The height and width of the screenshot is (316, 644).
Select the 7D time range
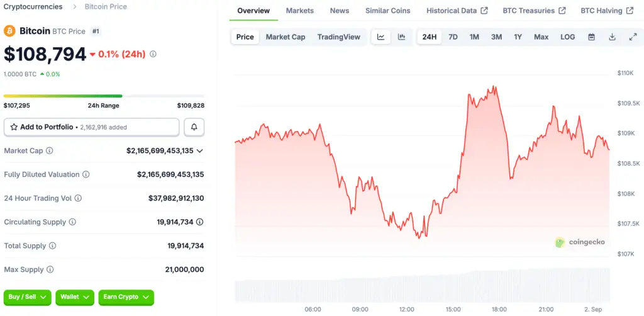453,37
